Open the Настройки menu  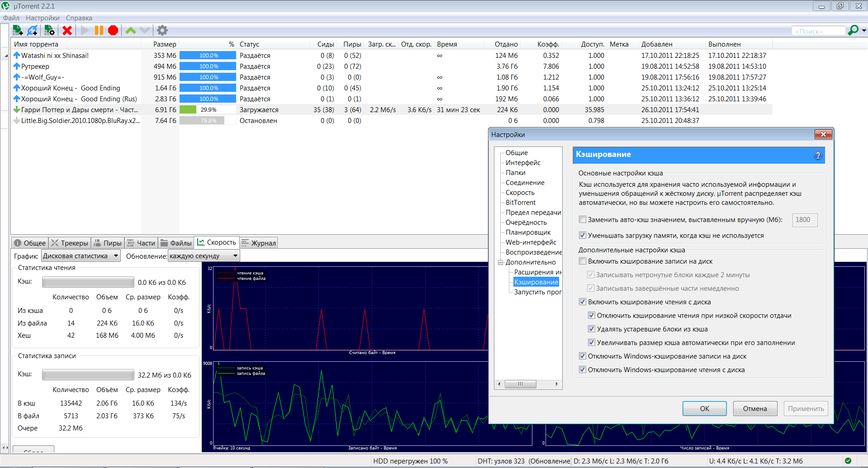[43, 18]
